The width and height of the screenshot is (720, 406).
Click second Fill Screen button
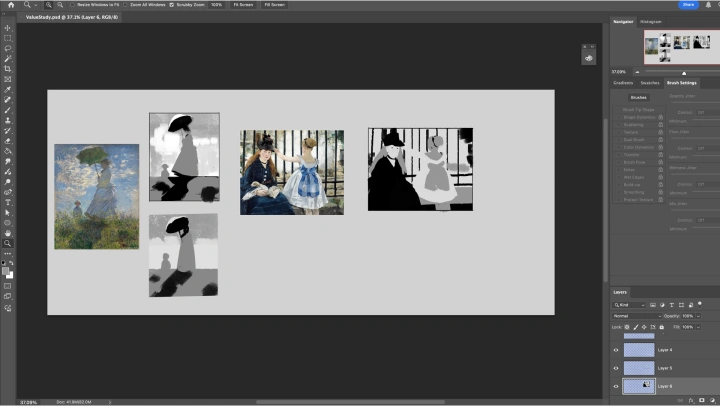tap(274, 5)
